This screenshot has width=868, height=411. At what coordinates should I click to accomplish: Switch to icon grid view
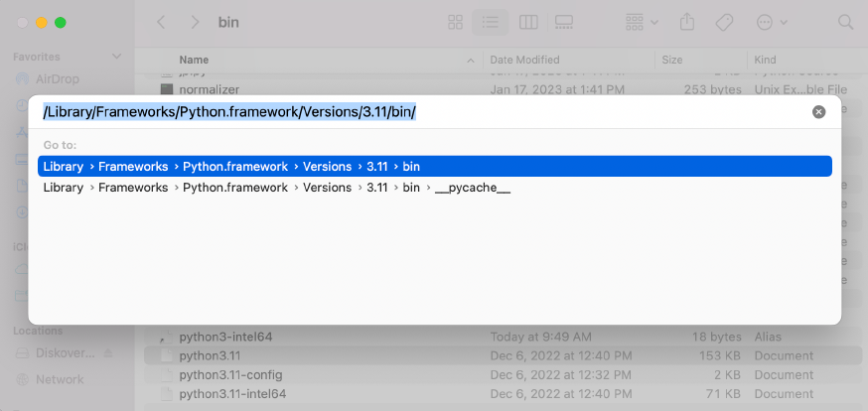point(456,22)
